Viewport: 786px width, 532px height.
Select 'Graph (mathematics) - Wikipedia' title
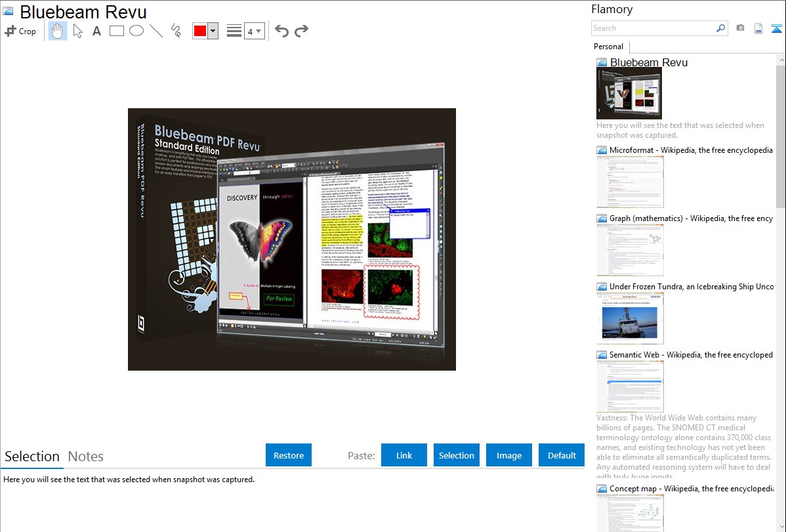691,218
